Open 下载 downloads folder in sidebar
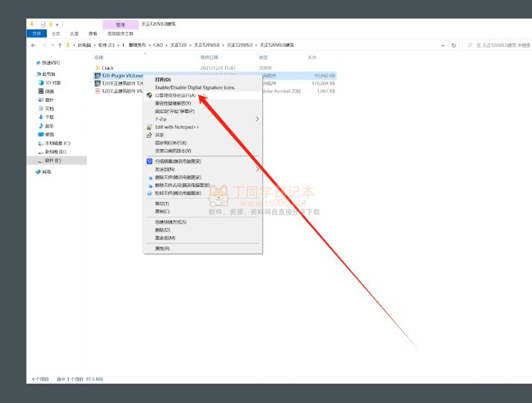 coord(49,117)
